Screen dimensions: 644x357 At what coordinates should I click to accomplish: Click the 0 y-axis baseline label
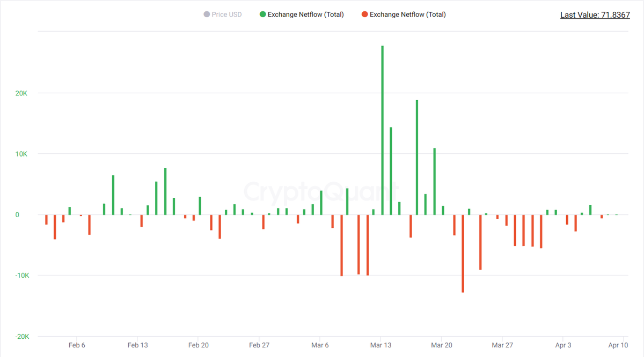[x=17, y=215]
